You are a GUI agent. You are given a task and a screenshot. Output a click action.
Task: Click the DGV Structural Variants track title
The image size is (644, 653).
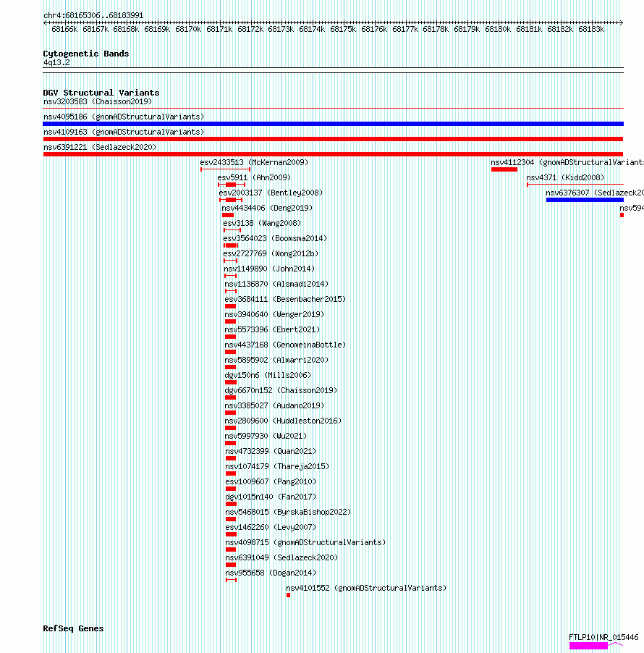point(101,93)
